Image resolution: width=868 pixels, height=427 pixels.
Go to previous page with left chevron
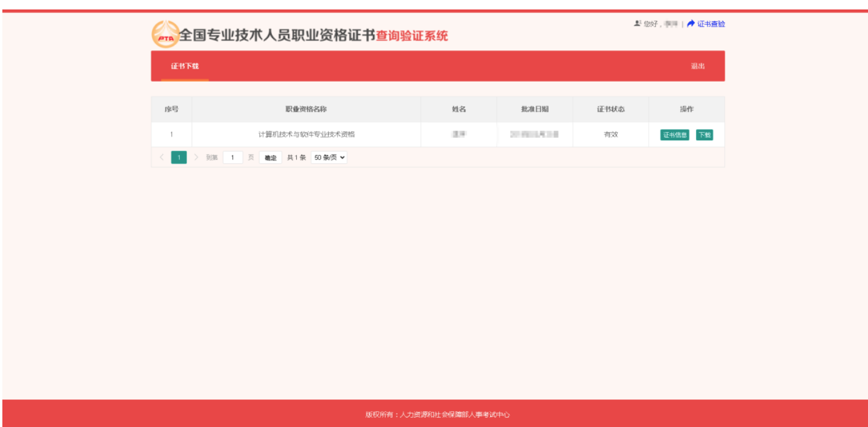point(161,157)
